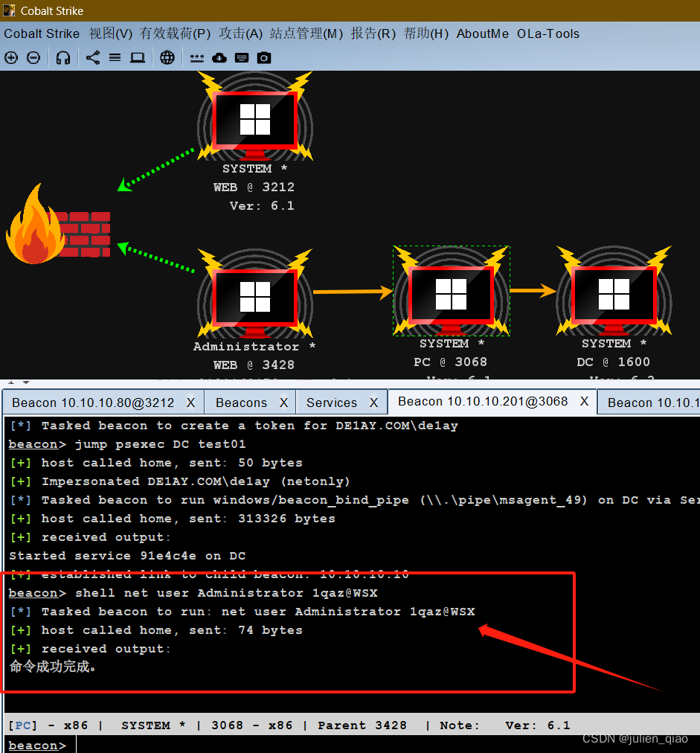Screen dimensions: 700x753
Task: Open listeners via the headphones icon
Action: click(x=63, y=58)
